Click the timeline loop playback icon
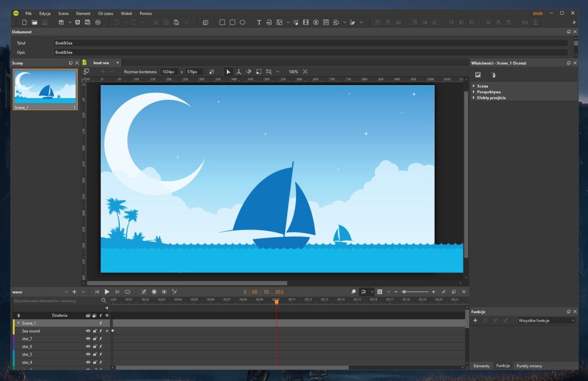Viewport: 588px width, 381px height. [128, 292]
